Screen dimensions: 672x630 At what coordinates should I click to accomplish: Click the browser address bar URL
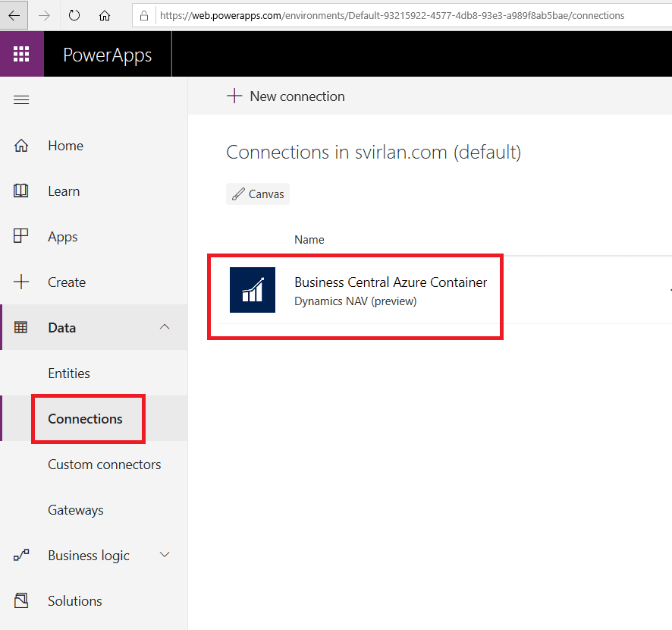(x=392, y=16)
